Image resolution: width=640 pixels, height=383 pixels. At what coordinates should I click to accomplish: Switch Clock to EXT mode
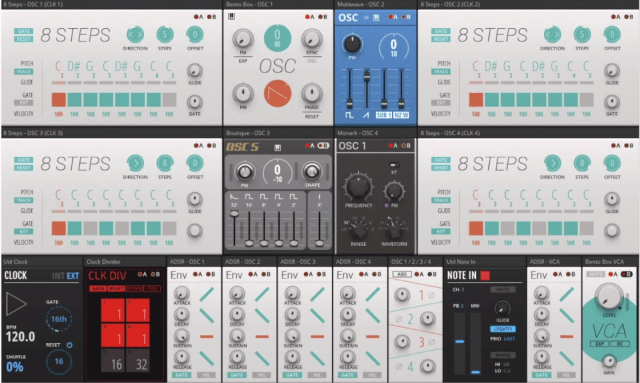(x=73, y=276)
